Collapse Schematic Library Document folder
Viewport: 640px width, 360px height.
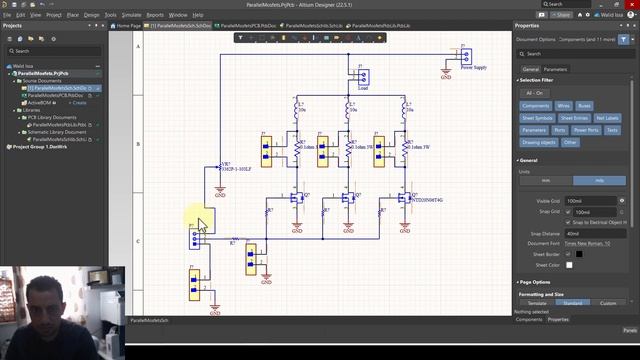tap(19, 132)
